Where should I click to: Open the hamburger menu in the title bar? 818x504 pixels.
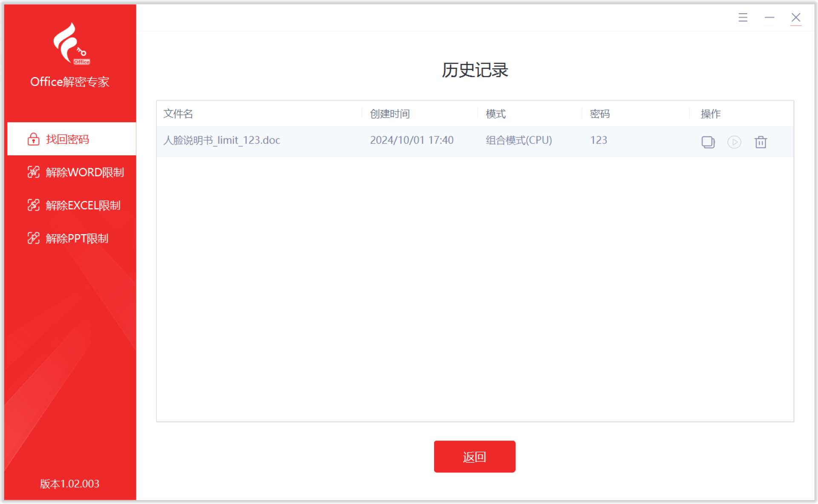(x=743, y=17)
